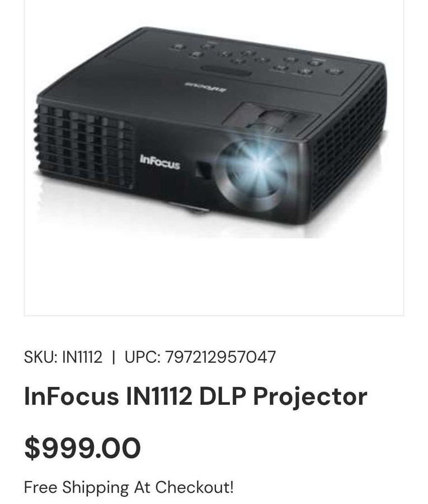Click the SKU label text
Image resolution: width=428 pixels, height=504 pixels.
[x=41, y=357]
